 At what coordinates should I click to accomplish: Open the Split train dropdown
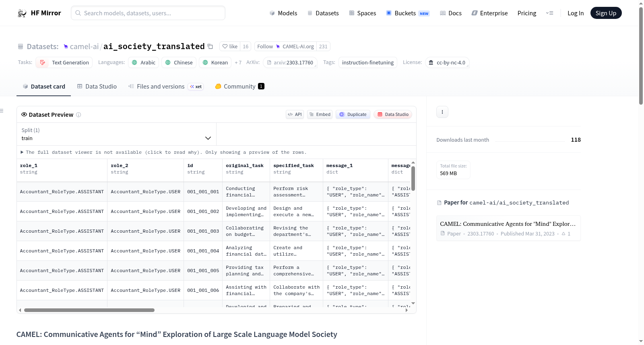point(116,134)
